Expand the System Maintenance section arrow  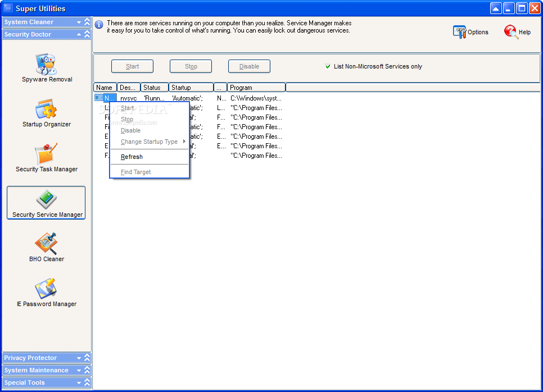click(79, 370)
